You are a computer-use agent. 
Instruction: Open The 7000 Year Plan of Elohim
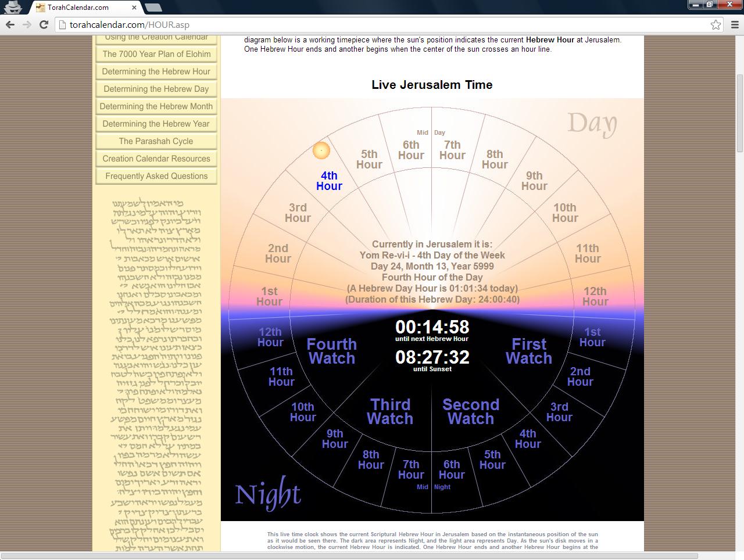156,54
